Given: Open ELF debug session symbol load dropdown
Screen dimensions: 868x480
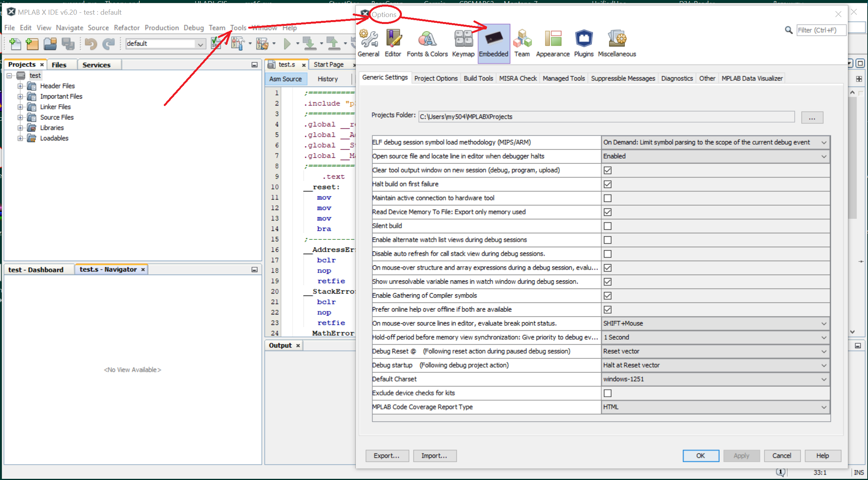Looking at the screenshot, I should tap(715, 142).
